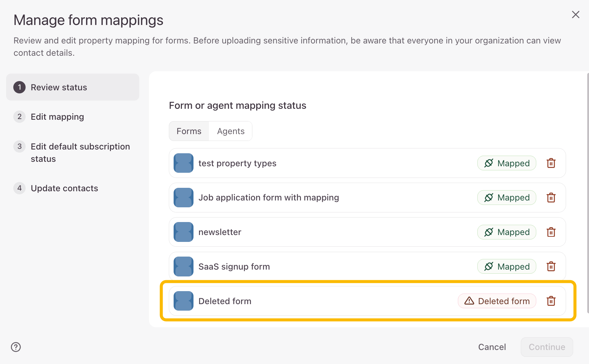Click the SaaS signup form icon
Viewport: 589px width, 364px height.
click(x=184, y=266)
